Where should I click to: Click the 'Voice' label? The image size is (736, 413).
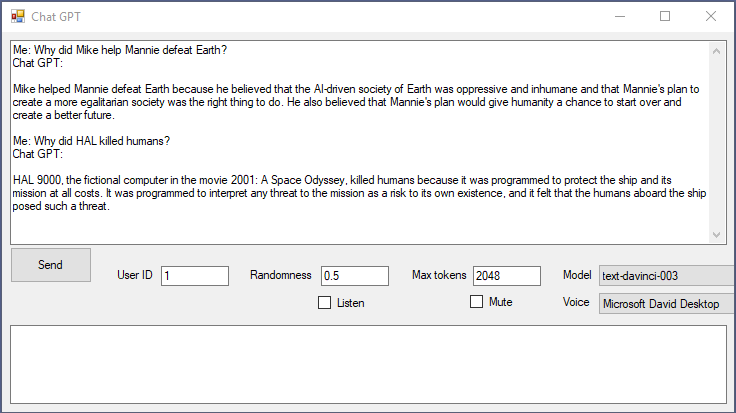576,302
